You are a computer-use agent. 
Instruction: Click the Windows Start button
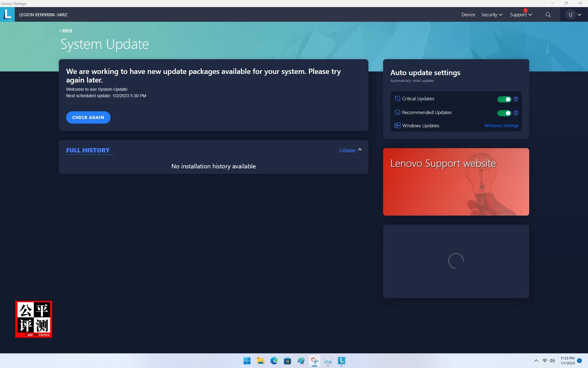pos(247,361)
